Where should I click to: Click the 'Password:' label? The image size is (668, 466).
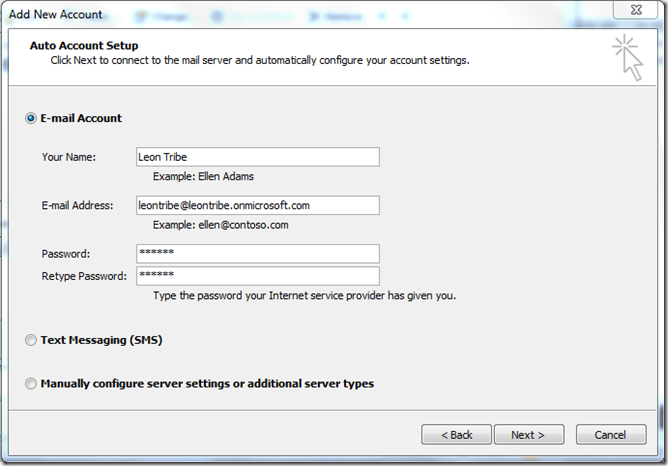(66, 254)
